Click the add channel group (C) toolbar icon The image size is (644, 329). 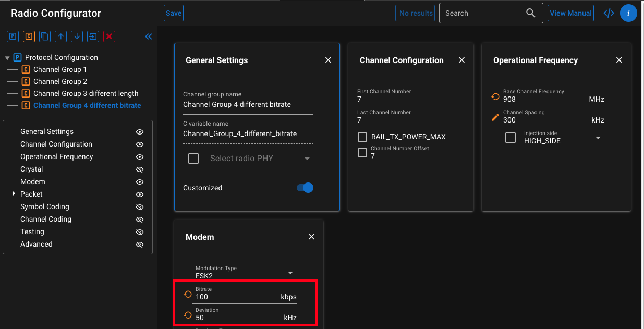[29, 36]
